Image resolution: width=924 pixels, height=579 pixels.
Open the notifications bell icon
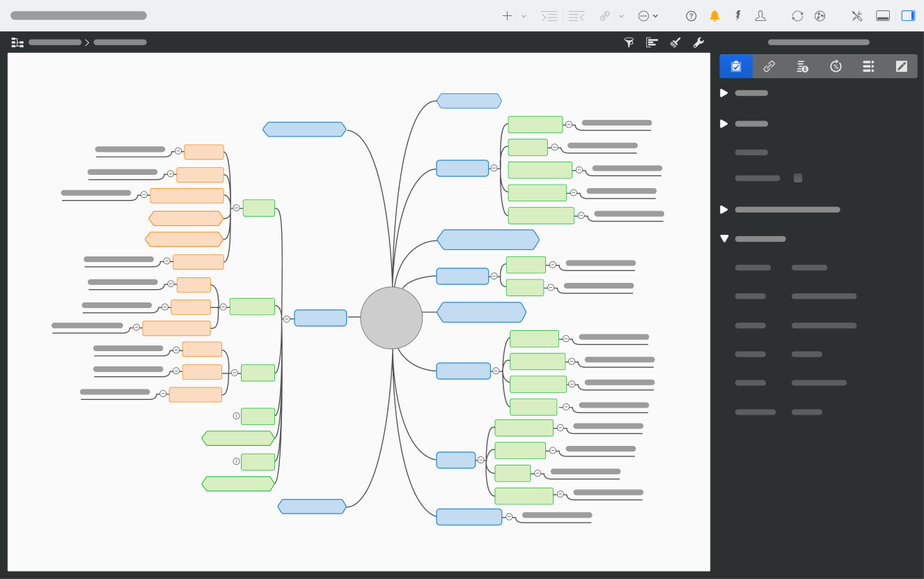click(714, 15)
